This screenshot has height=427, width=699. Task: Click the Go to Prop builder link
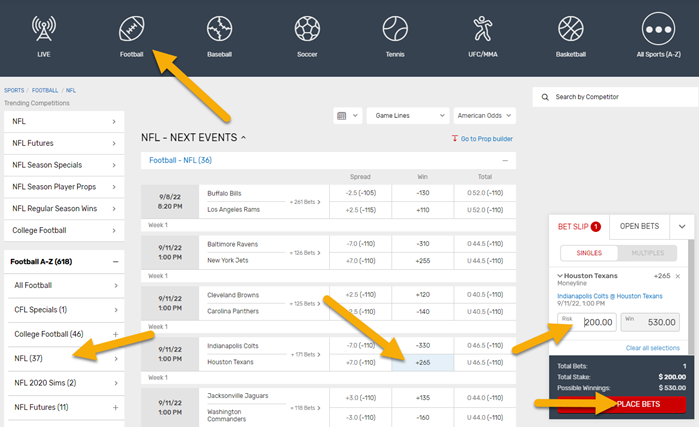click(x=483, y=139)
